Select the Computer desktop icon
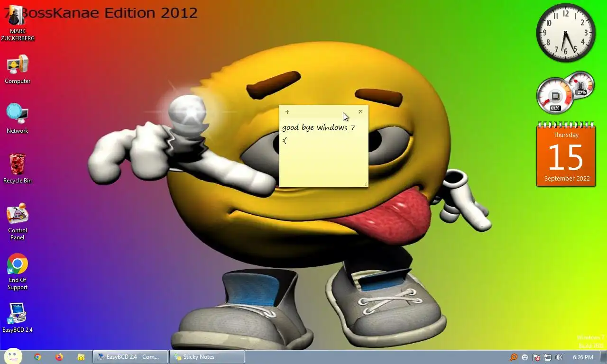Image resolution: width=607 pixels, height=364 pixels. (18, 70)
